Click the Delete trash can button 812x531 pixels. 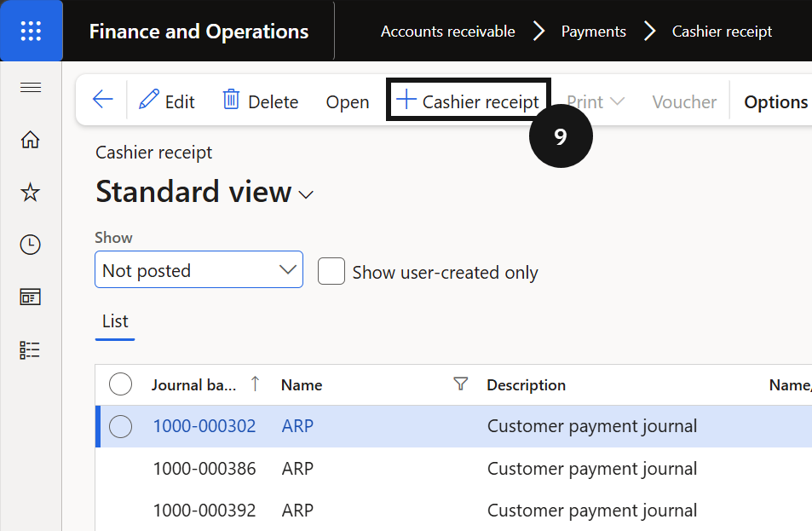[x=261, y=101]
